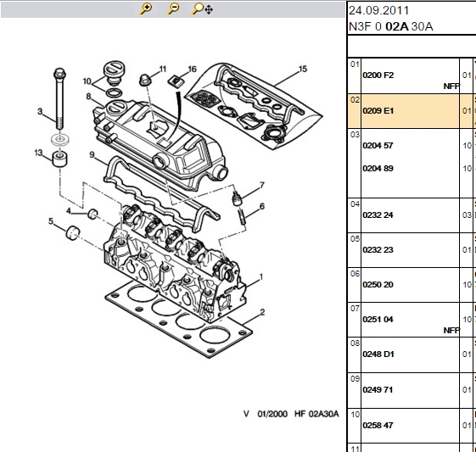Select part number 0232 24
The image size is (476, 452).
point(378,215)
